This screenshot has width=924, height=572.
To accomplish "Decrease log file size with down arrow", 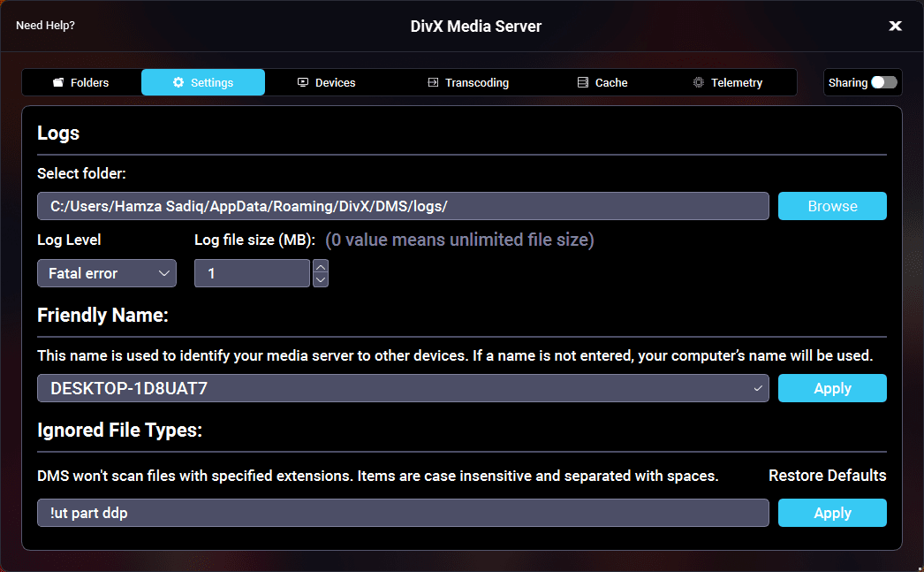I will click(x=321, y=280).
